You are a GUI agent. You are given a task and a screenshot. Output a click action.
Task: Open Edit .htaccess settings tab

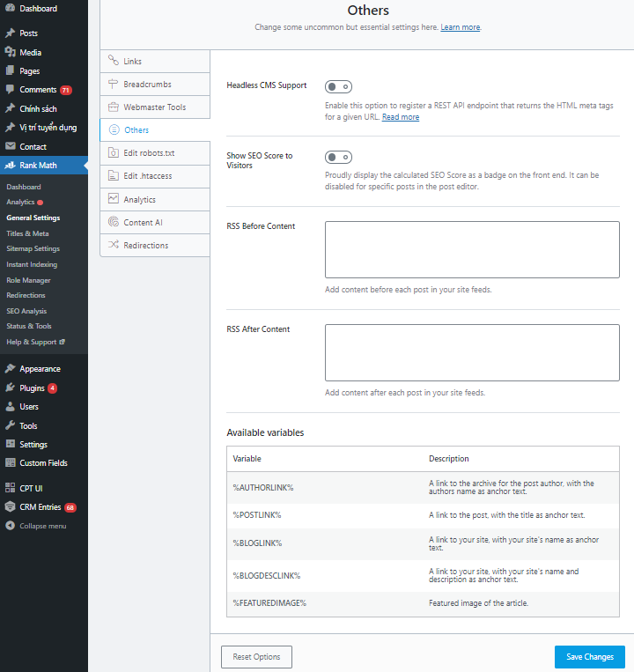coord(147,176)
